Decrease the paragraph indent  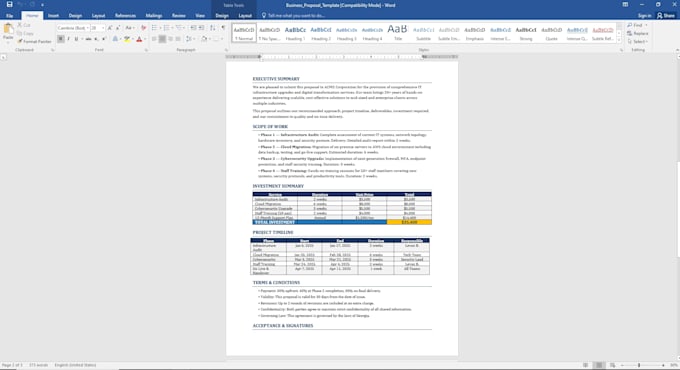193,28
